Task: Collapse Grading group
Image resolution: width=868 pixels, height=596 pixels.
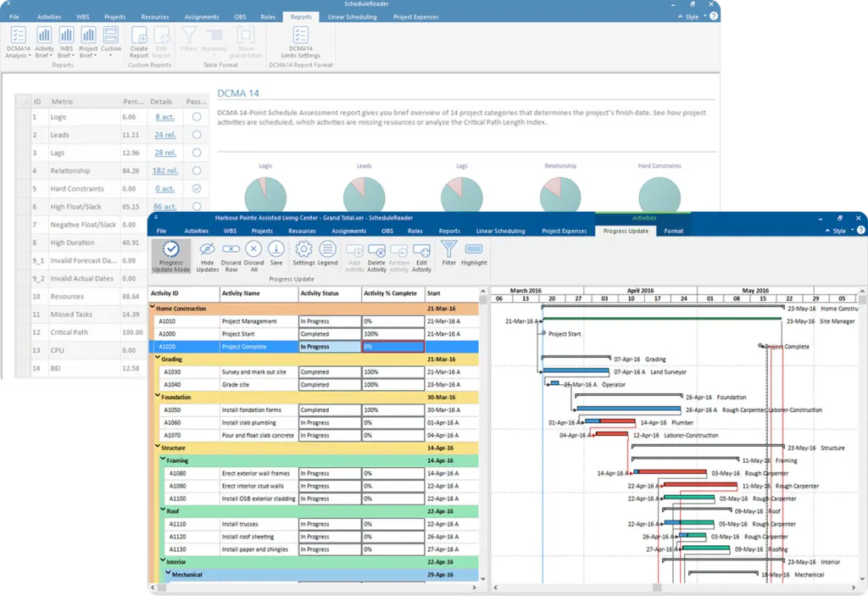Action: click(158, 359)
